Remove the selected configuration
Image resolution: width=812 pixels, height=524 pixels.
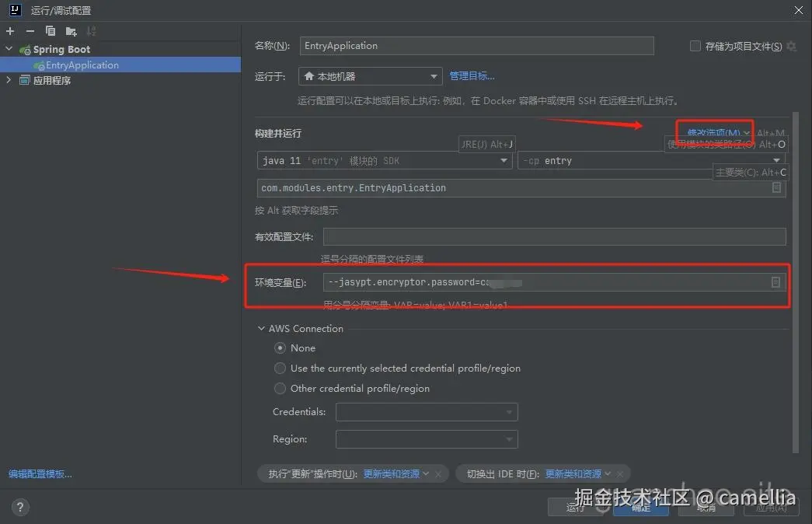30,31
